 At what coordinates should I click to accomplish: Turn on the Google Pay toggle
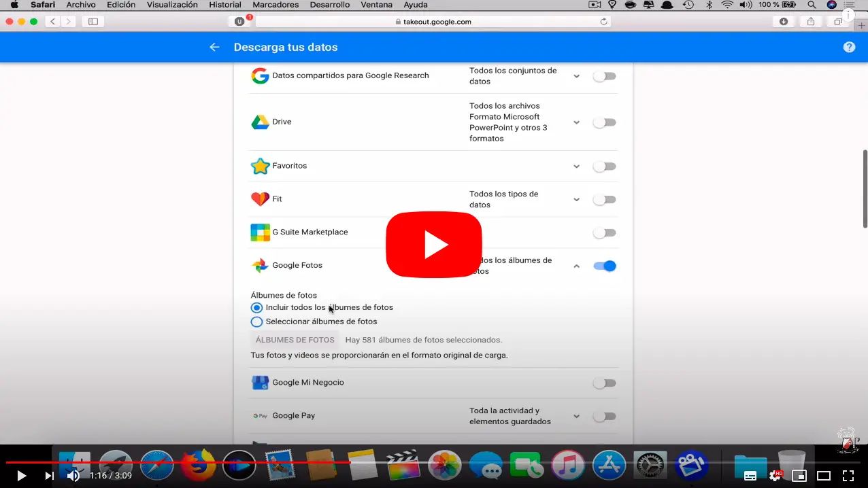pyautogui.click(x=604, y=417)
